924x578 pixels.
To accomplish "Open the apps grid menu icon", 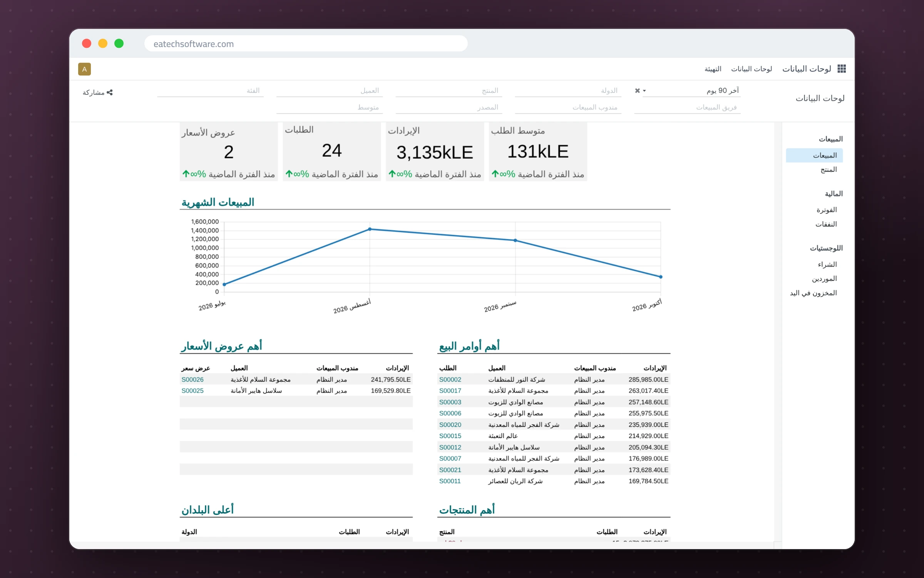I will (842, 69).
